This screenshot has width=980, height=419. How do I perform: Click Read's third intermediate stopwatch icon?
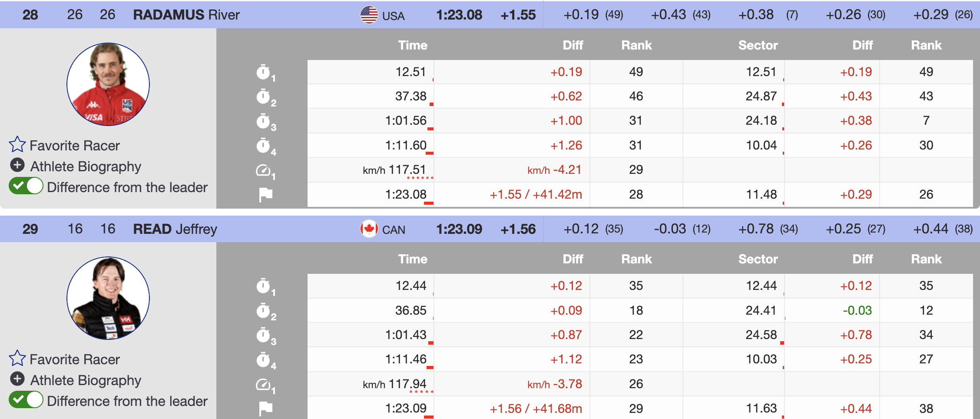(264, 336)
